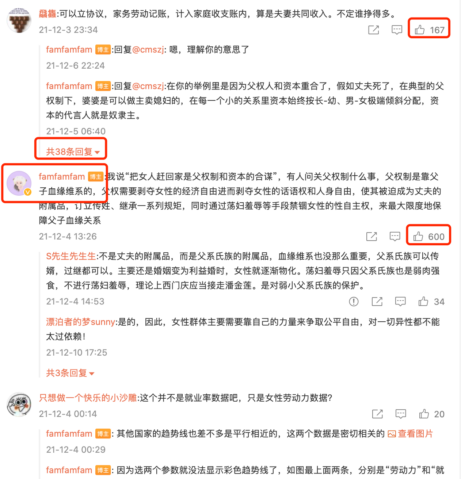Open the owl avatar of 只想做一个快乐的小沙雕
This screenshot has width=461, height=479.
19,404
